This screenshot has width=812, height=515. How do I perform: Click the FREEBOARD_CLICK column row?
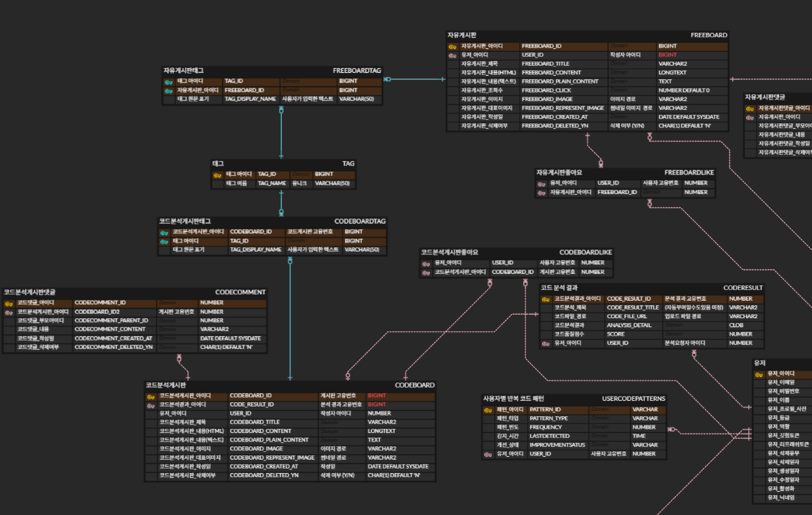587,90
